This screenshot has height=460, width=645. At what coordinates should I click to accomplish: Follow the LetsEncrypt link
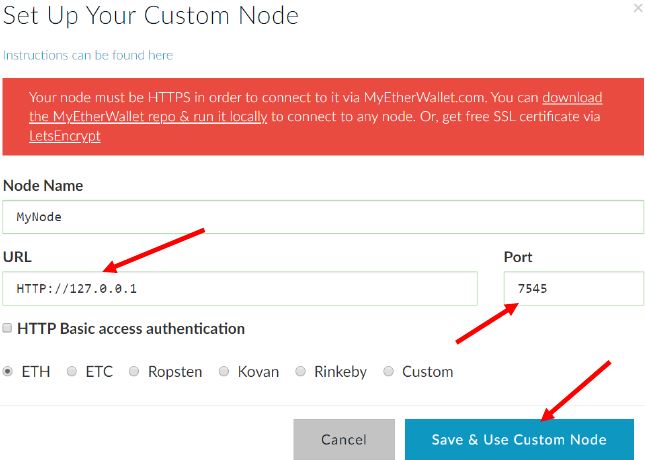click(65, 135)
